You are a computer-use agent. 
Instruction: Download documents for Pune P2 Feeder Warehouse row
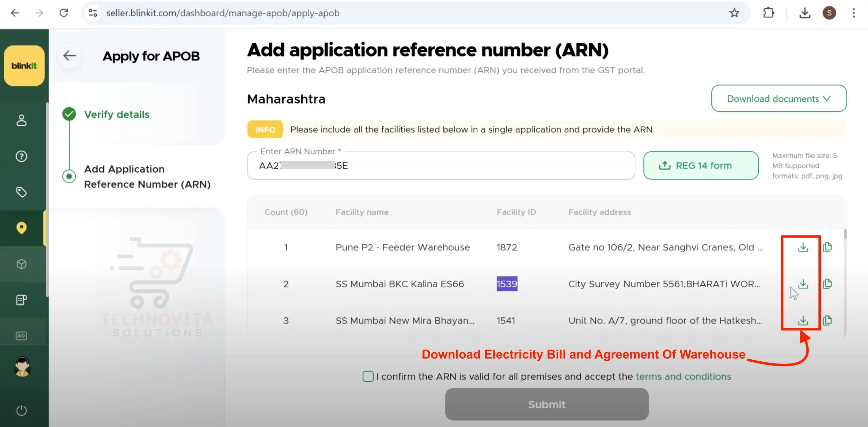[x=803, y=247]
